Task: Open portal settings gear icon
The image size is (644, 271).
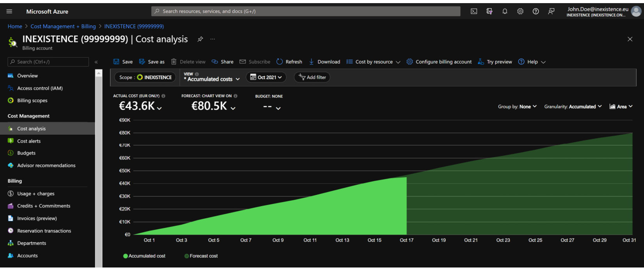Action: tap(520, 11)
